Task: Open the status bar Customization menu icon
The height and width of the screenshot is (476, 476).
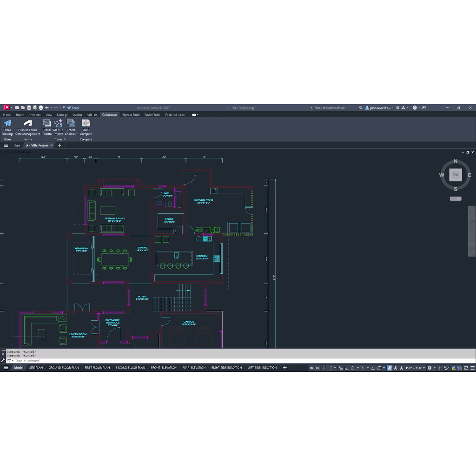Action: tap(472, 368)
